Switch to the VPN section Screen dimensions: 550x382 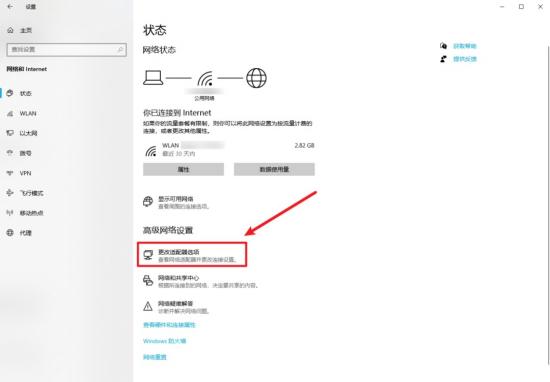click(x=25, y=173)
